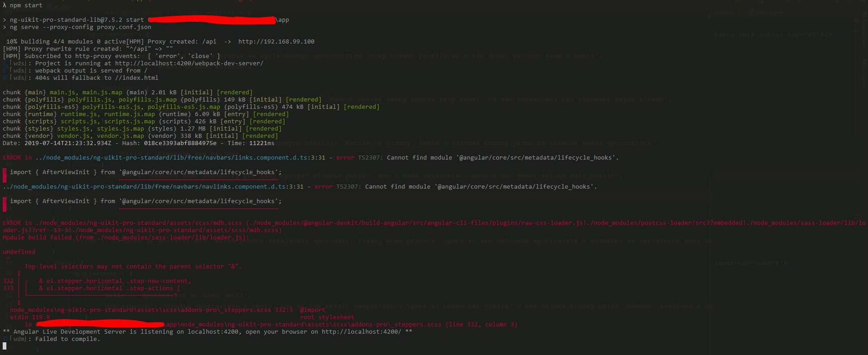Click the "Failed to compile." message
Viewport: 868px width, 355px height.
coord(68,339)
